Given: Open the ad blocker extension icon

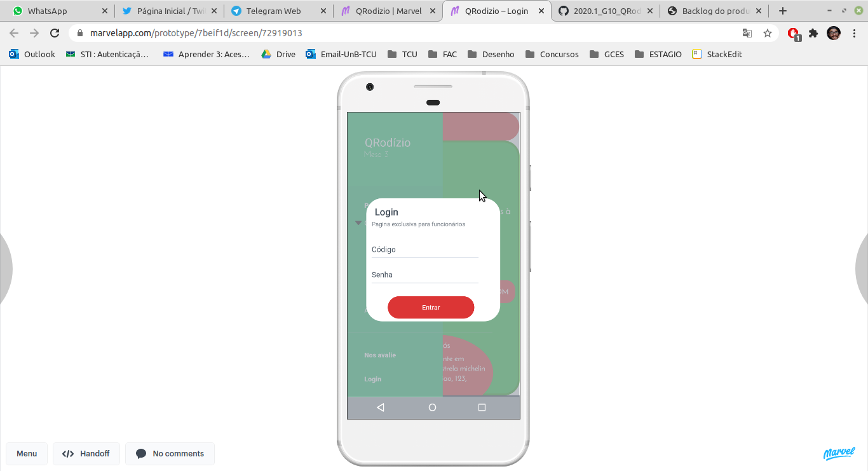Looking at the screenshot, I should (x=794, y=34).
